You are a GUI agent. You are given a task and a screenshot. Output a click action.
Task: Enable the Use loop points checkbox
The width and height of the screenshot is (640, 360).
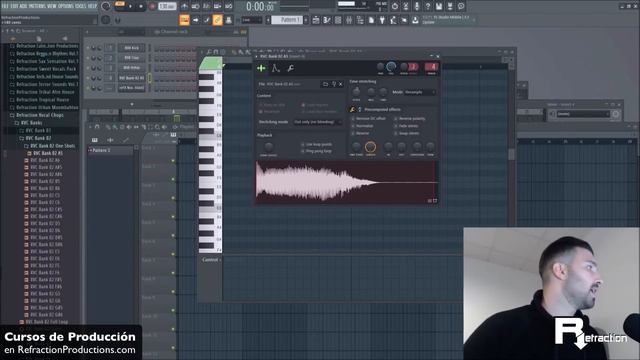click(x=302, y=144)
